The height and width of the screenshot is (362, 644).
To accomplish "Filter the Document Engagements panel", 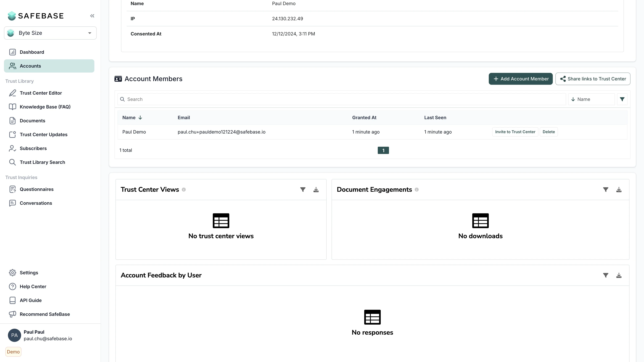I will coord(606,190).
